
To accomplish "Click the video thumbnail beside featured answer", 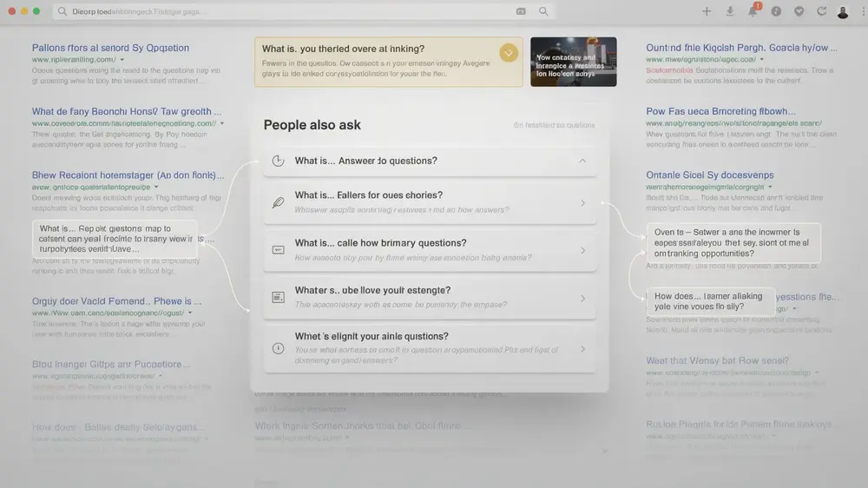I will tap(573, 62).
